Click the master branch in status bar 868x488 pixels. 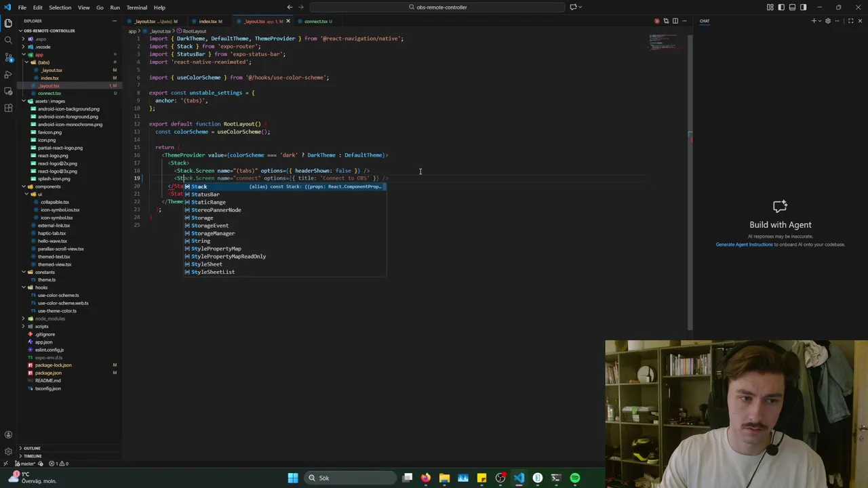[x=24, y=464]
